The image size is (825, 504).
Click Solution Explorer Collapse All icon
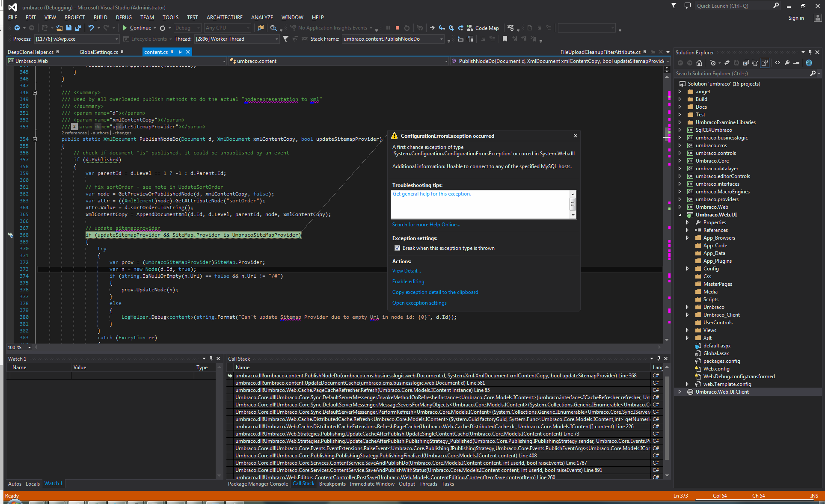tap(746, 63)
